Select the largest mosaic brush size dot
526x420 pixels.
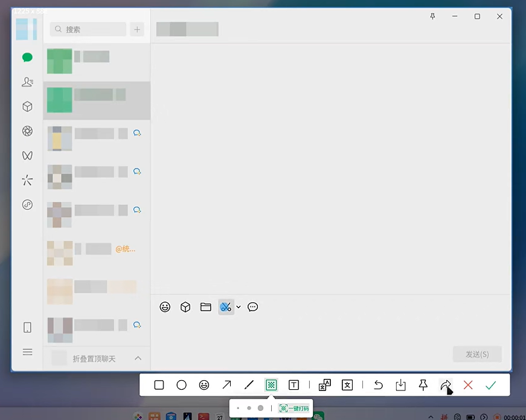click(260, 409)
